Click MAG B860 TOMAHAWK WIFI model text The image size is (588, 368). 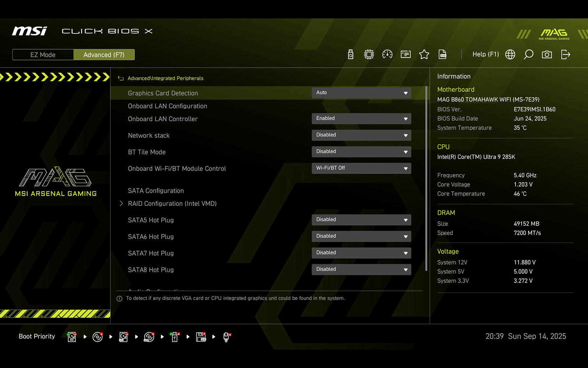pos(488,100)
